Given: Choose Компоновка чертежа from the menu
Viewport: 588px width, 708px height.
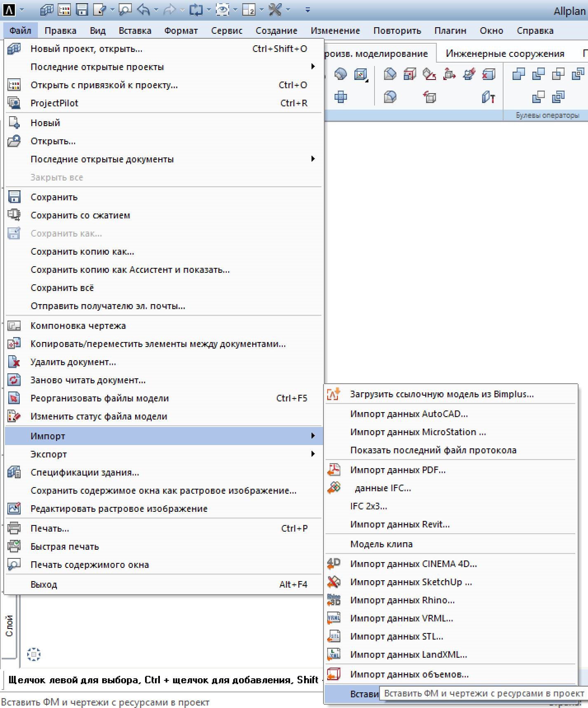Looking at the screenshot, I should click(x=164, y=326).
